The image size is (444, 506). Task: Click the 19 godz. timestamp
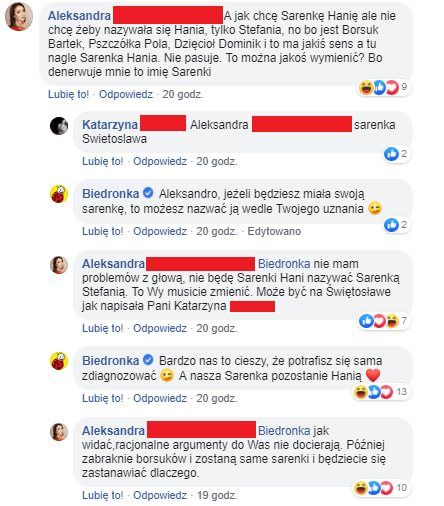click(217, 495)
